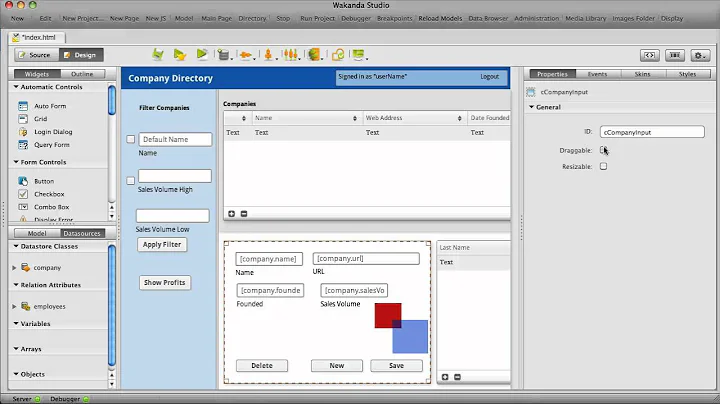Click the Show Profits button

tap(164, 282)
